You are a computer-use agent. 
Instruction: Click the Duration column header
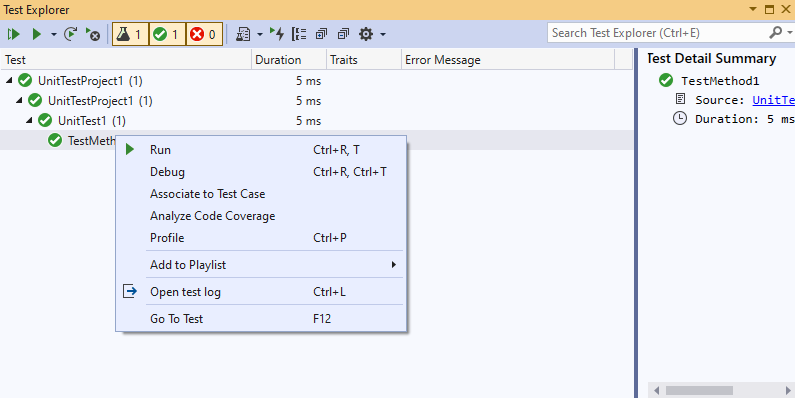tap(289, 60)
